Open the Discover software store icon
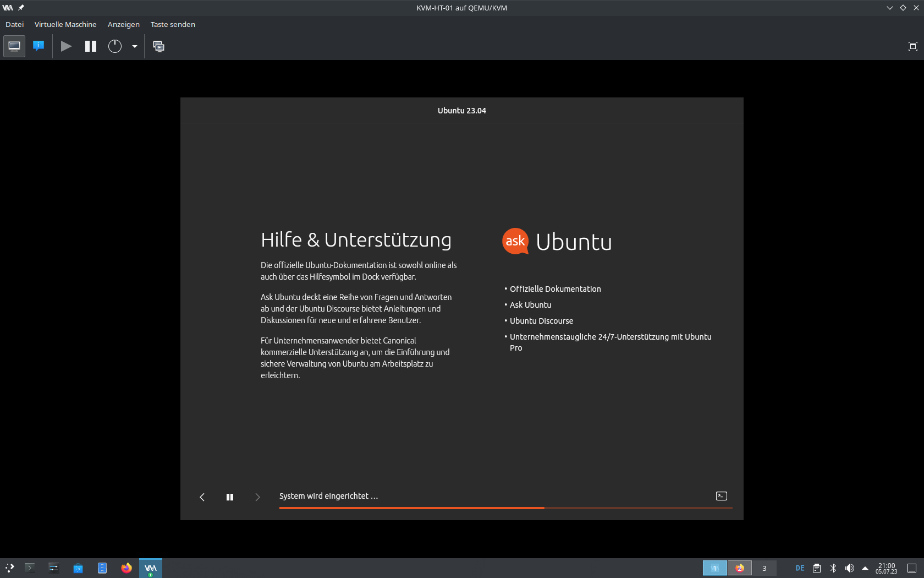The image size is (924, 578). (78, 568)
